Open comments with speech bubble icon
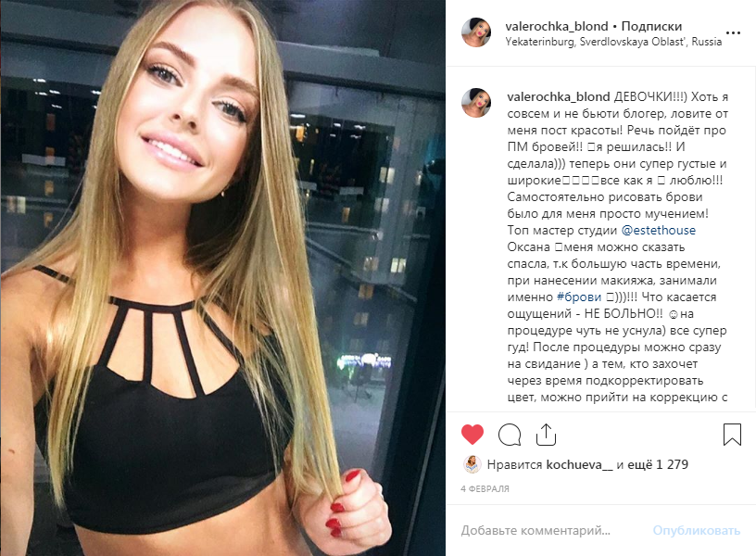The width and height of the screenshot is (756, 556). (x=510, y=435)
